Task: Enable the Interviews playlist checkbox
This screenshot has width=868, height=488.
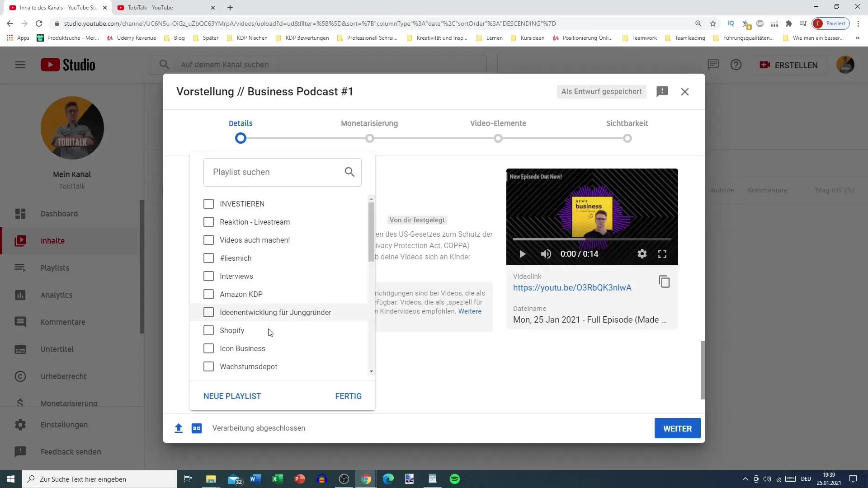Action: click(x=208, y=276)
